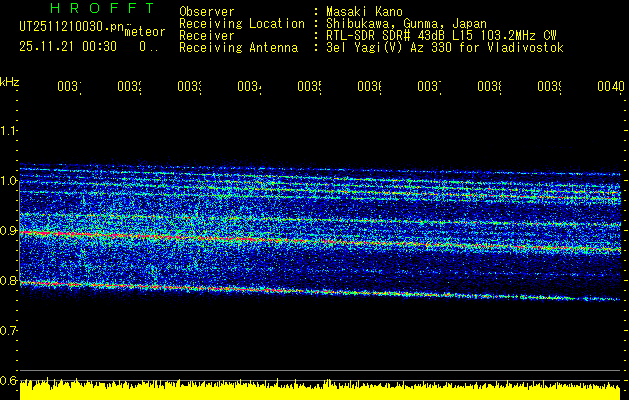Viewport: 629px width, 400px height.
Task: Click the 0.7 kHz axis label
Action: point(8,331)
